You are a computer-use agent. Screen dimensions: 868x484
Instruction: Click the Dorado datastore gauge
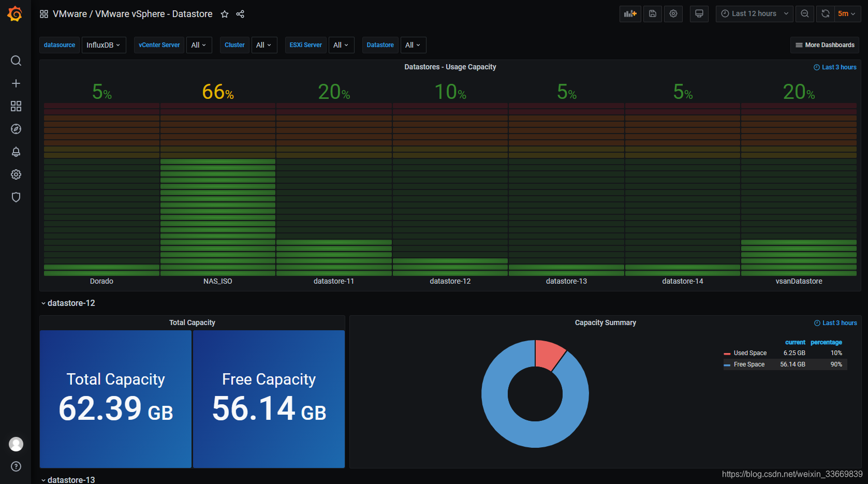101,189
